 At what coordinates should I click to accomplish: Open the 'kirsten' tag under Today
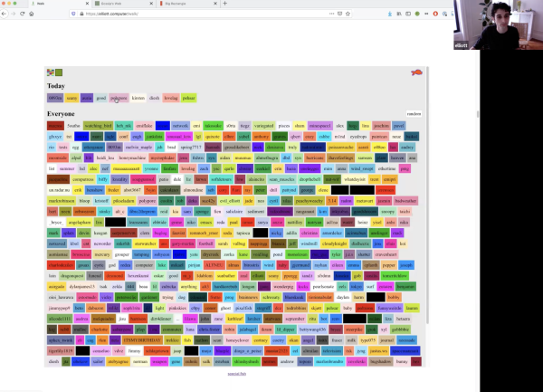point(138,97)
